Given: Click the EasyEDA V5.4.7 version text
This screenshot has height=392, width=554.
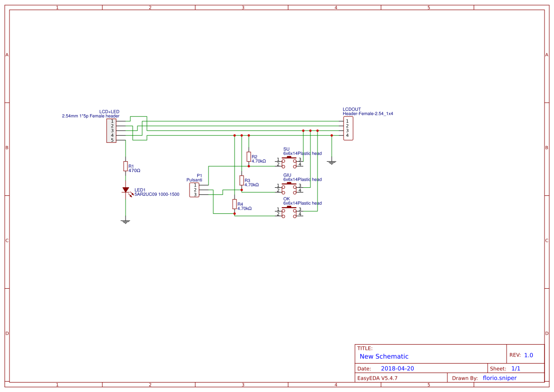Looking at the screenshot, I should [378, 378].
